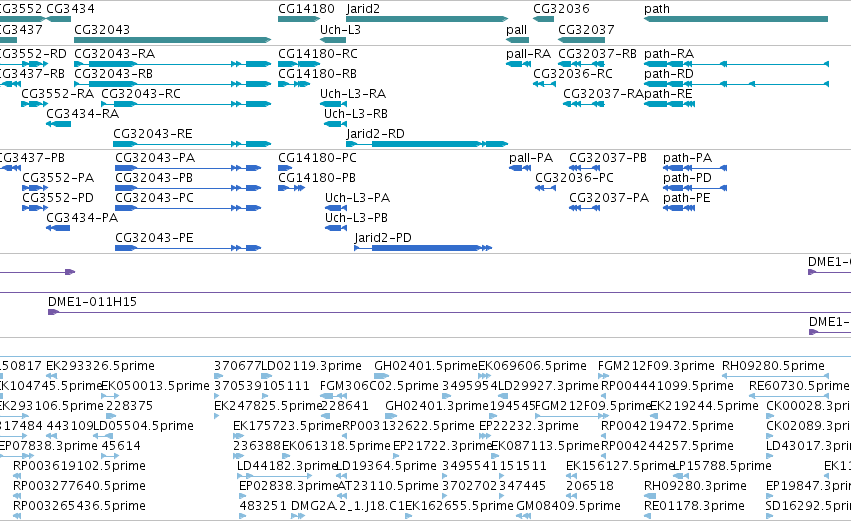
Task: Select the path gene label
Action: click(x=657, y=10)
